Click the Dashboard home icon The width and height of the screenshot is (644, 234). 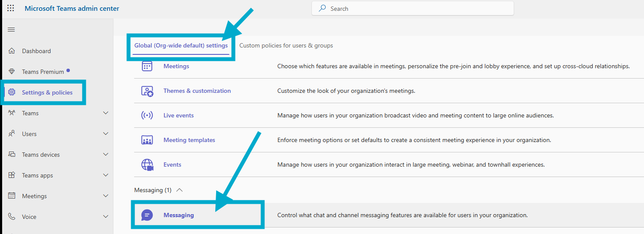[x=12, y=51]
